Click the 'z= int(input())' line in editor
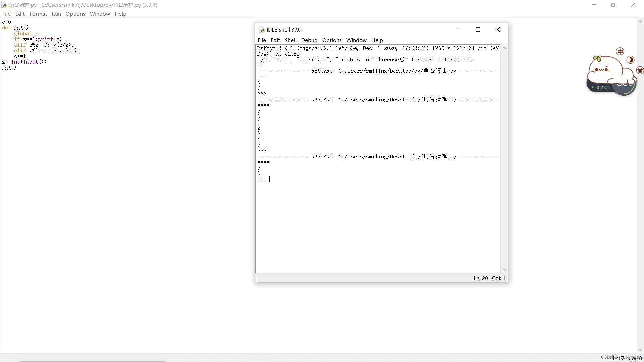Viewport: 644px width, 362px height. [x=24, y=62]
